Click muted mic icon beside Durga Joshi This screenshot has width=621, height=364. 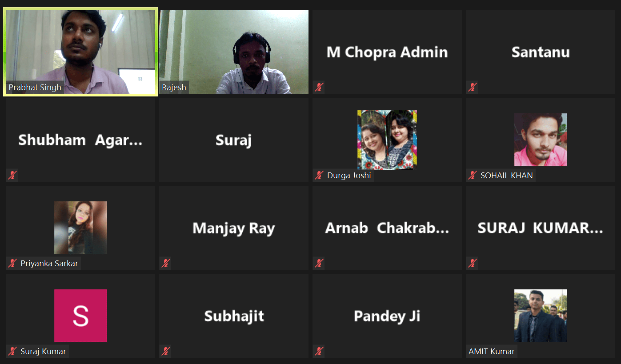(x=319, y=175)
